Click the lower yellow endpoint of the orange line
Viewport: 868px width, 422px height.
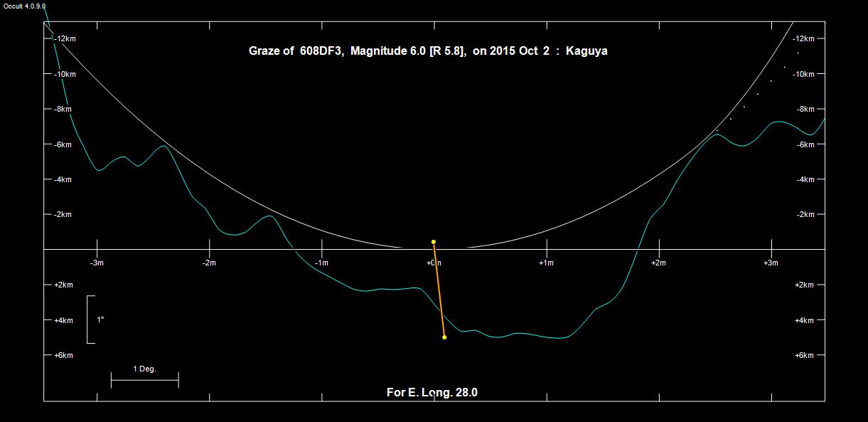click(444, 337)
